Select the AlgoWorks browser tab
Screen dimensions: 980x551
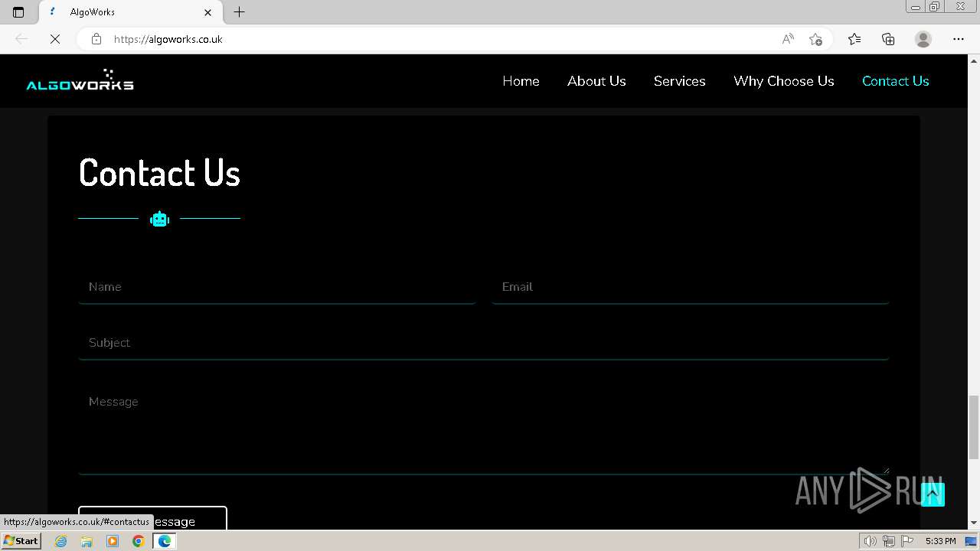(130, 12)
